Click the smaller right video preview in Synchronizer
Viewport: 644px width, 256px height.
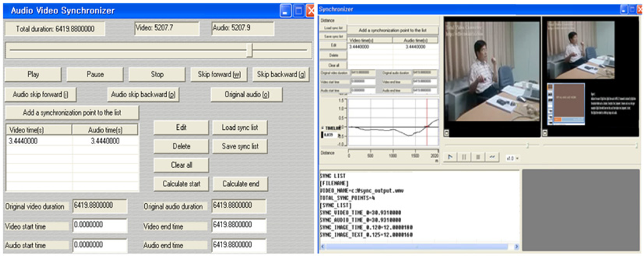581,50
